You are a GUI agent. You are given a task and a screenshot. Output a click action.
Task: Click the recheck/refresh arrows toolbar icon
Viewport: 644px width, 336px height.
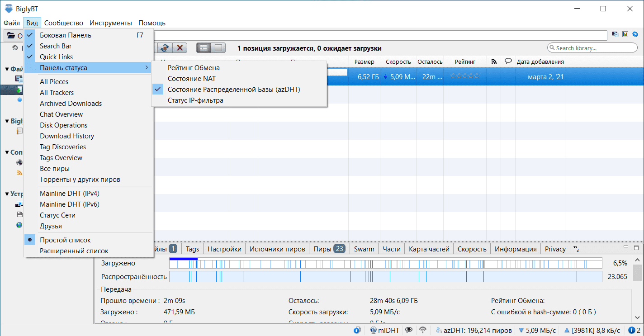(x=166, y=47)
